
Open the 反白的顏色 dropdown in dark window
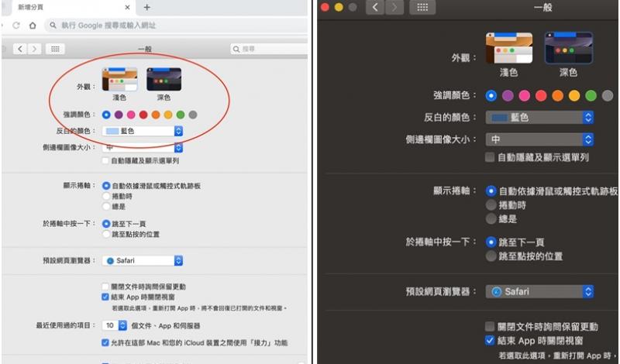click(x=539, y=118)
